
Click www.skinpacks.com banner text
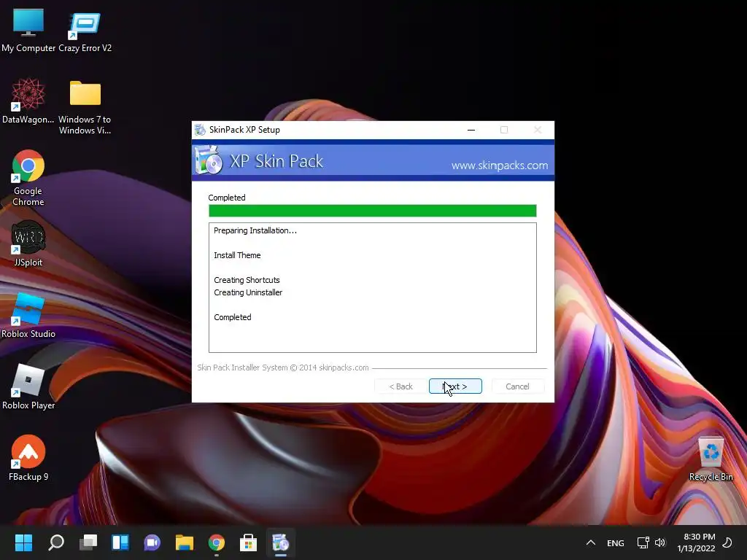(x=500, y=166)
